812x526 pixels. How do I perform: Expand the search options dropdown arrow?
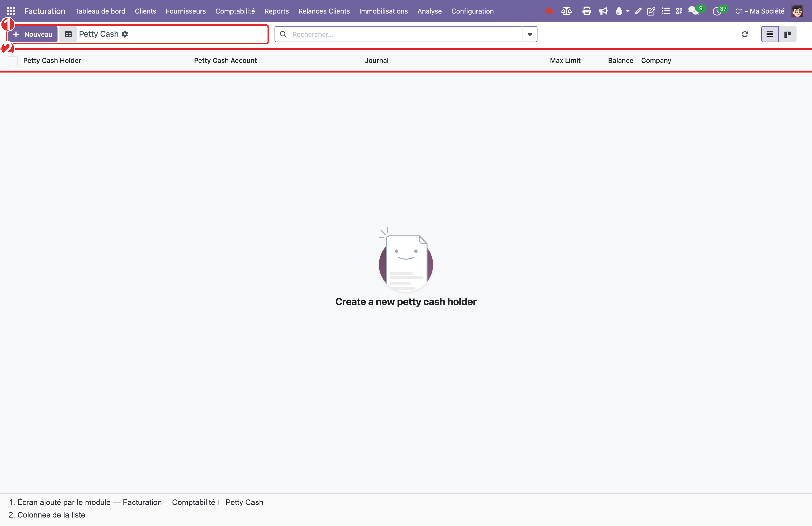(x=529, y=34)
